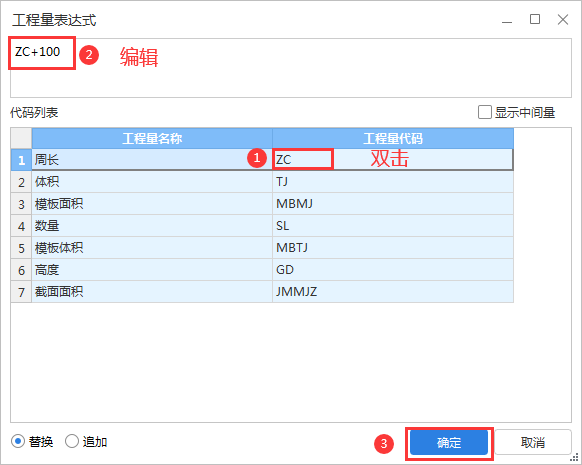This screenshot has height=465, width=582.
Task: Click the 截面面积 name cell
Action: pos(152,292)
